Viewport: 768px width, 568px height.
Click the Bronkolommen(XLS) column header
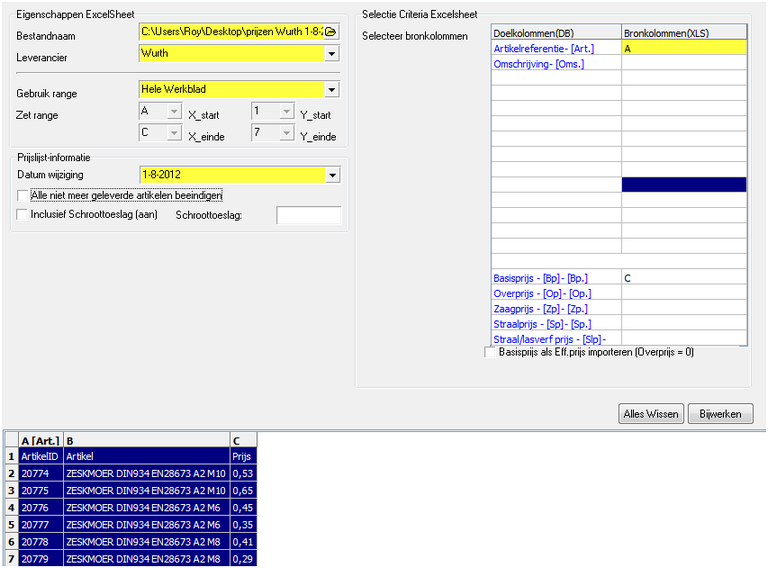(x=684, y=33)
